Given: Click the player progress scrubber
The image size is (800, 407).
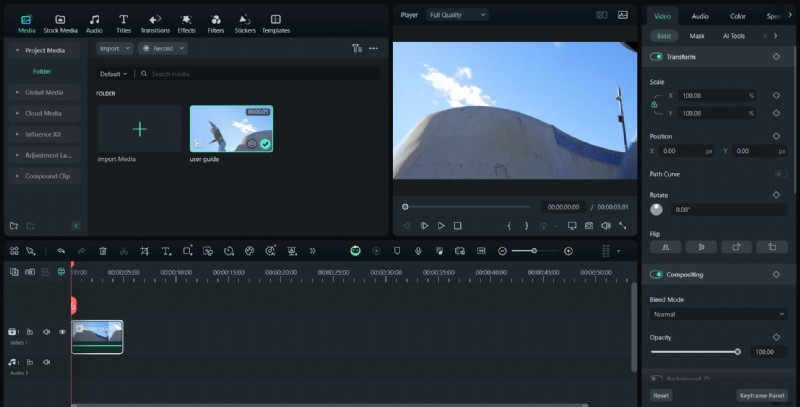Looking at the screenshot, I should coord(405,207).
